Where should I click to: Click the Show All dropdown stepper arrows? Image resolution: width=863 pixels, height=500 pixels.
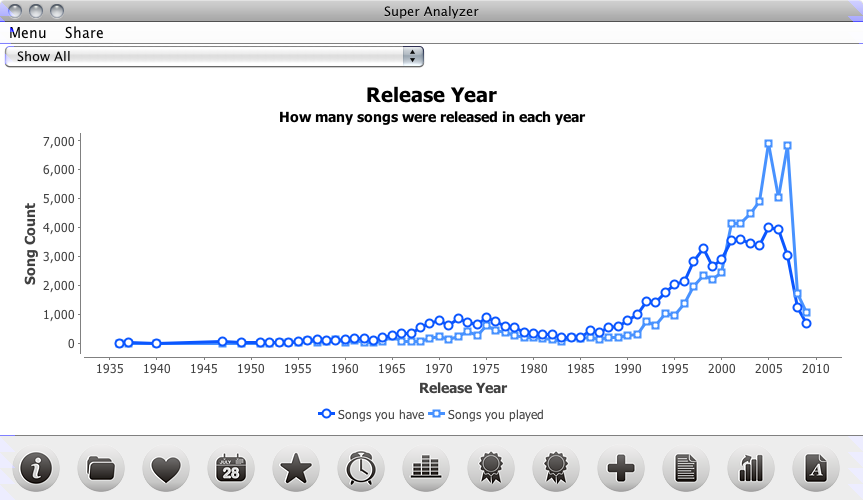point(412,56)
